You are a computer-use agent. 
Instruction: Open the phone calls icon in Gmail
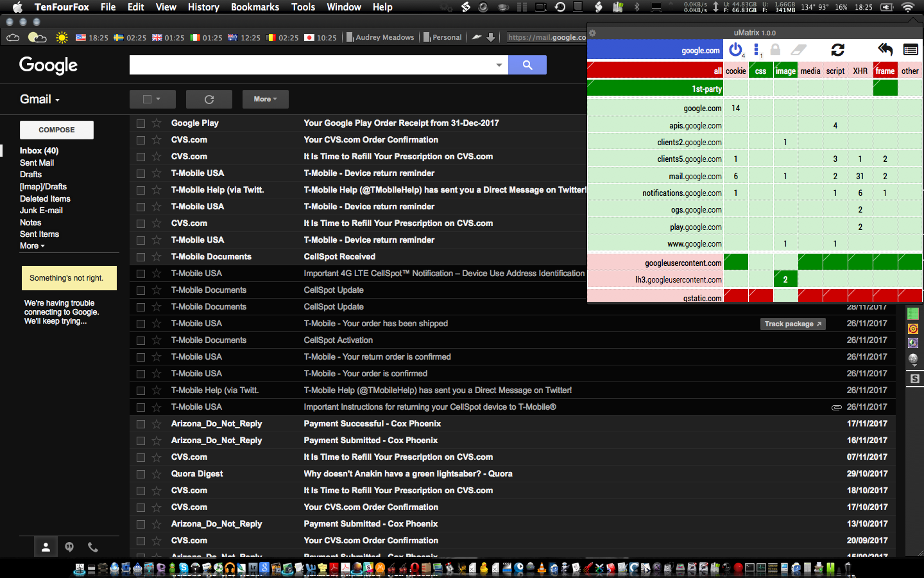[93, 547]
